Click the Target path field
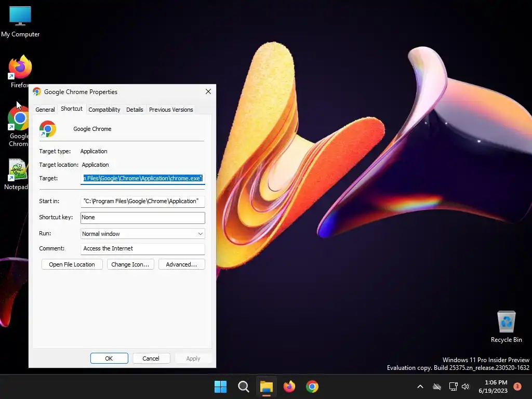The width and height of the screenshot is (532, 399). pos(142,179)
